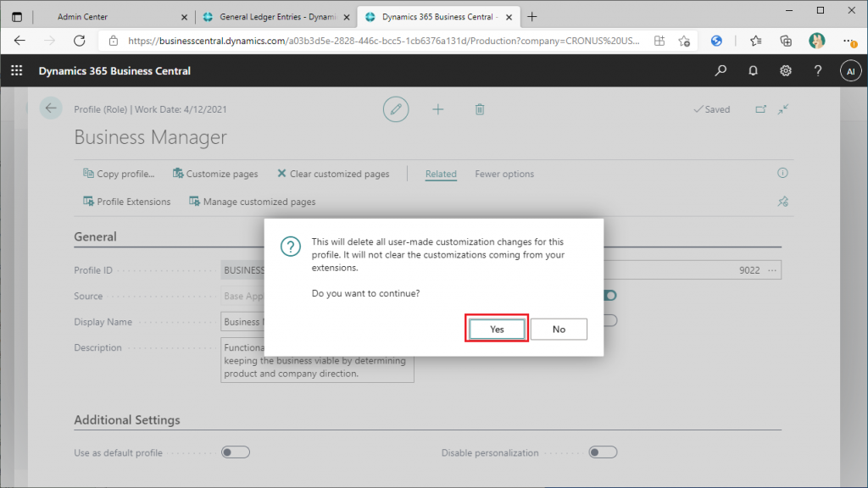Collapse the page with shrink arrows icon
This screenshot has width=868, height=488.
782,109
